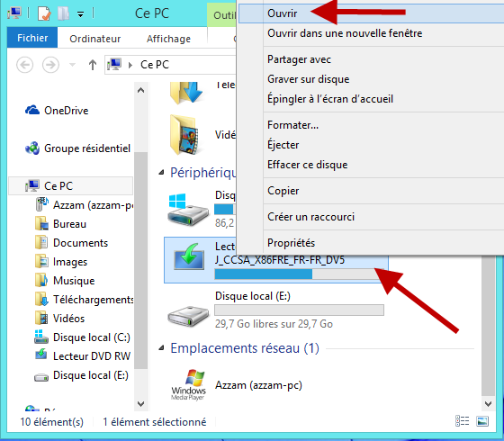The height and width of the screenshot is (441, 504).
Task: Click the content pane scroll down arrow
Action: [x=488, y=404]
